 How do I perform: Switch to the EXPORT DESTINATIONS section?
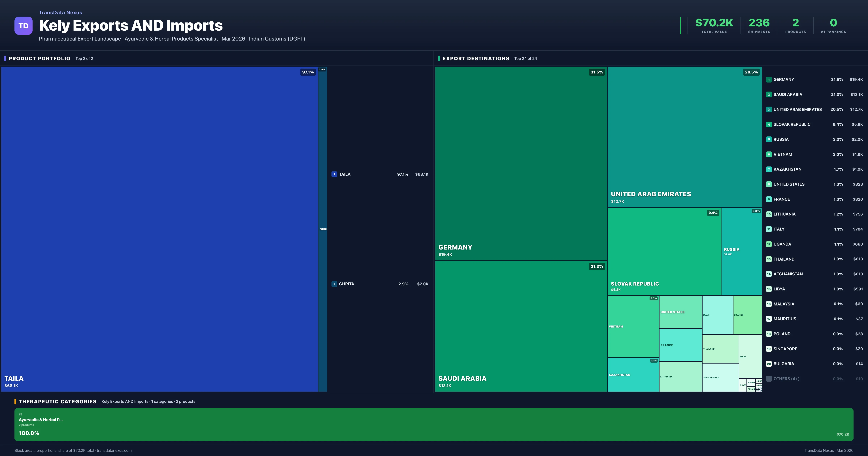pyautogui.click(x=476, y=58)
